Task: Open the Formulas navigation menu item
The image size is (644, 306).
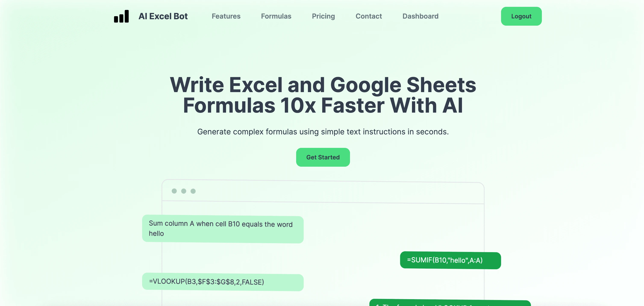Action: tap(276, 16)
